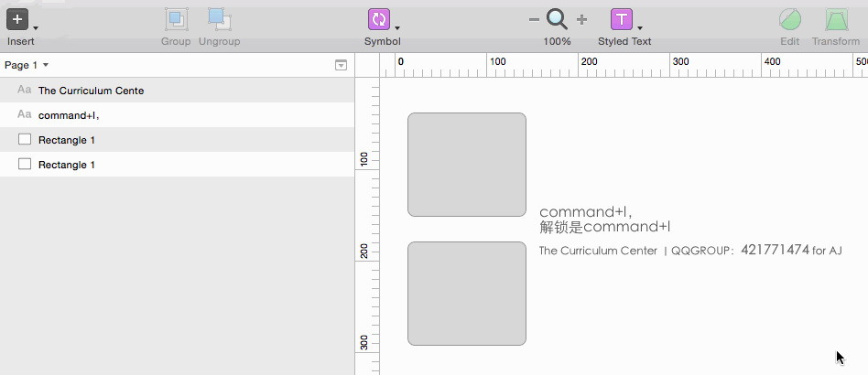This screenshot has height=375, width=868.
Task: Click the Styled Text icon
Action: (622, 19)
